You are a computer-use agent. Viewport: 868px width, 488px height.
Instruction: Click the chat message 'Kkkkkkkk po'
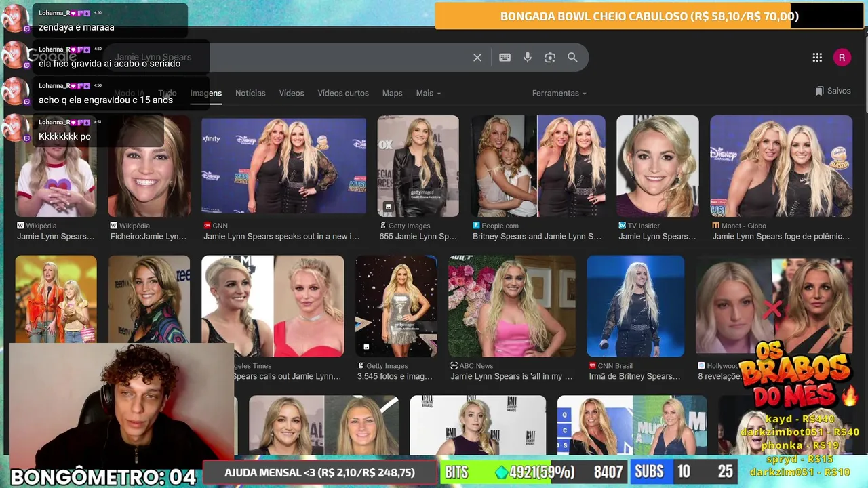point(64,136)
